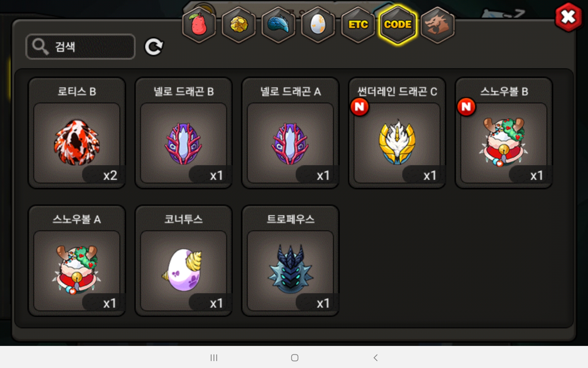Tap the Android home button

[295, 358]
